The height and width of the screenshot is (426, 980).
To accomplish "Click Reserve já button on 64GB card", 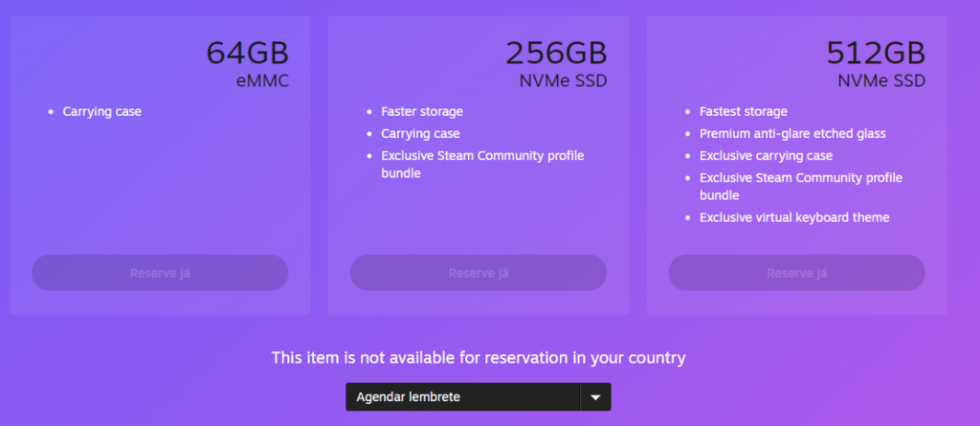I will (x=160, y=273).
